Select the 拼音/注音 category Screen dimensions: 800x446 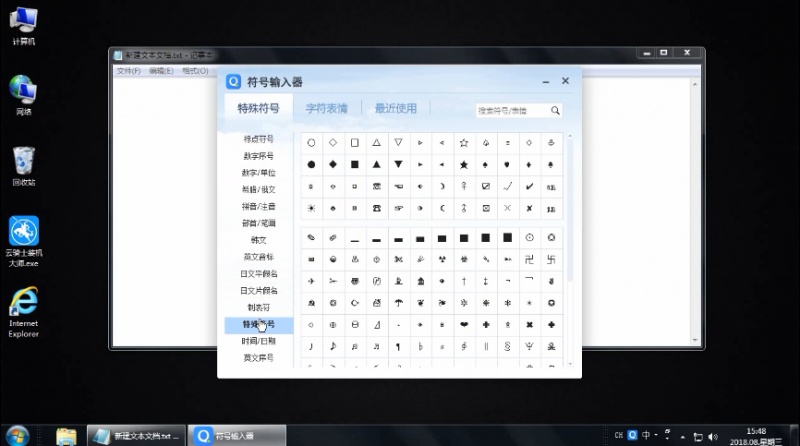259,206
